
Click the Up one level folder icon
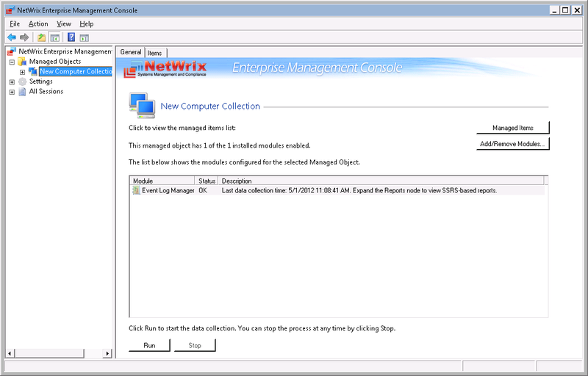point(42,37)
